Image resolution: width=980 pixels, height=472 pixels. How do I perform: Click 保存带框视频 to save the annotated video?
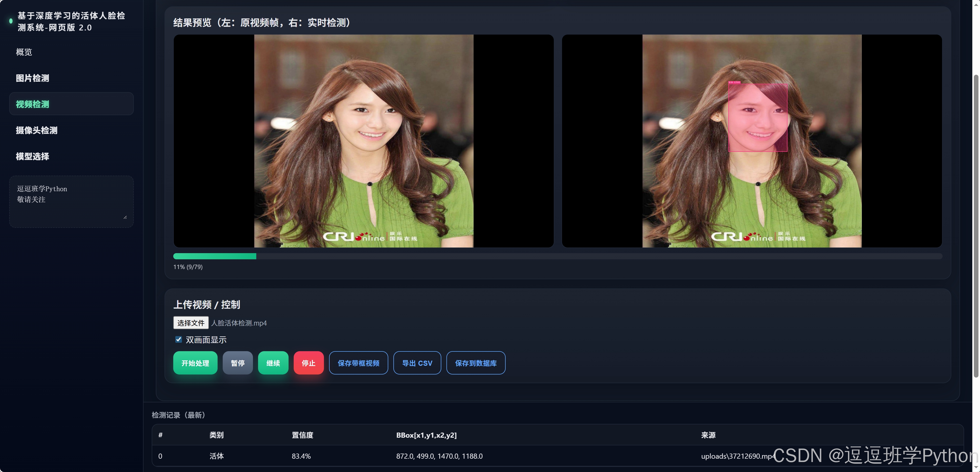click(x=358, y=363)
